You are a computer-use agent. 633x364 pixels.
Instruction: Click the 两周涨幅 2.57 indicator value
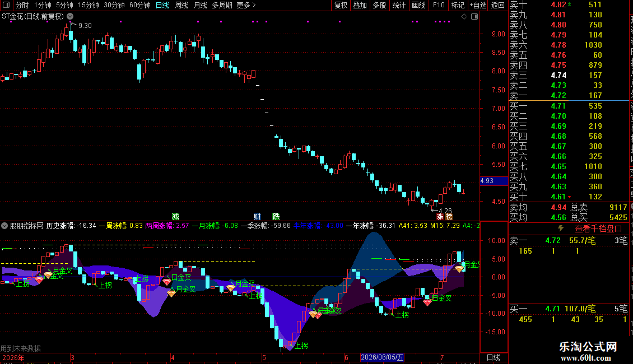pyautogui.click(x=167, y=226)
